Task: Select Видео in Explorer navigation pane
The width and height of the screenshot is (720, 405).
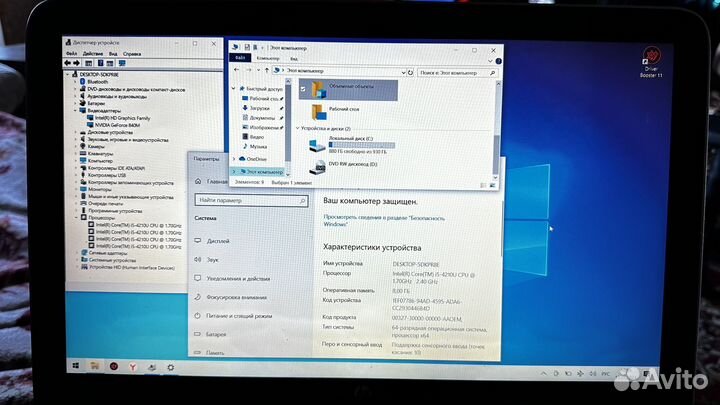Action: coord(253,137)
